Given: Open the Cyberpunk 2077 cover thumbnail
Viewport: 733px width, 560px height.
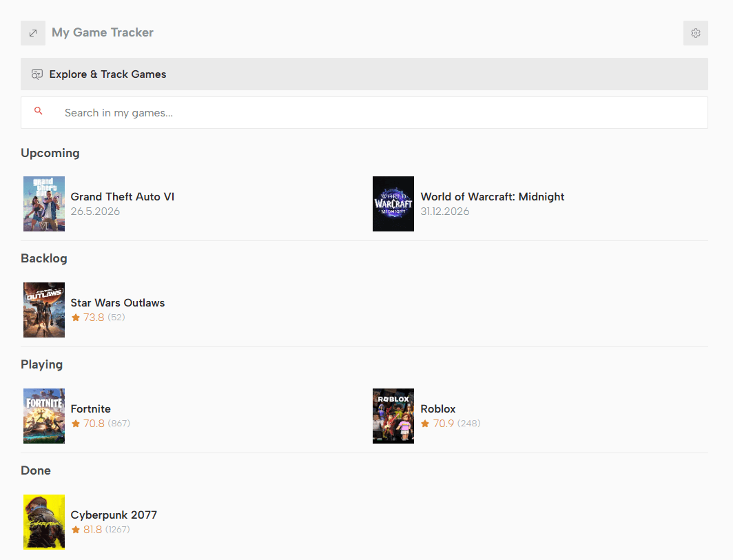Looking at the screenshot, I should (x=44, y=522).
